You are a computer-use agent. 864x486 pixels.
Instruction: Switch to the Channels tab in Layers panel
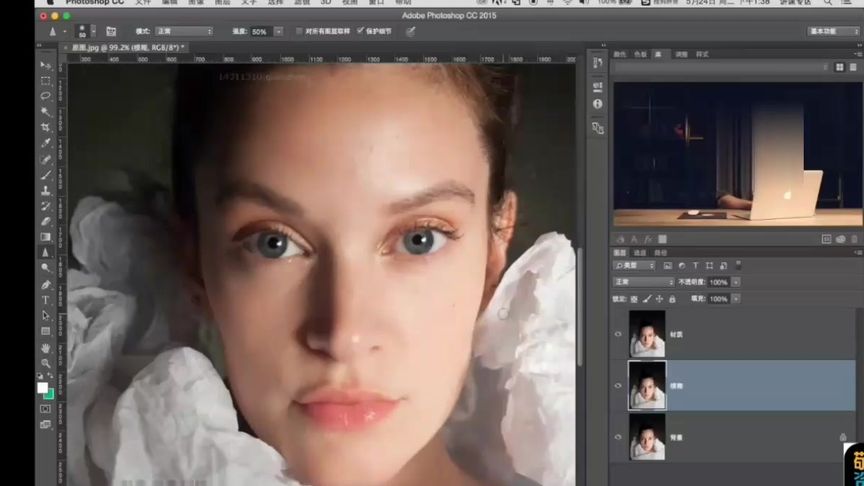(640, 252)
